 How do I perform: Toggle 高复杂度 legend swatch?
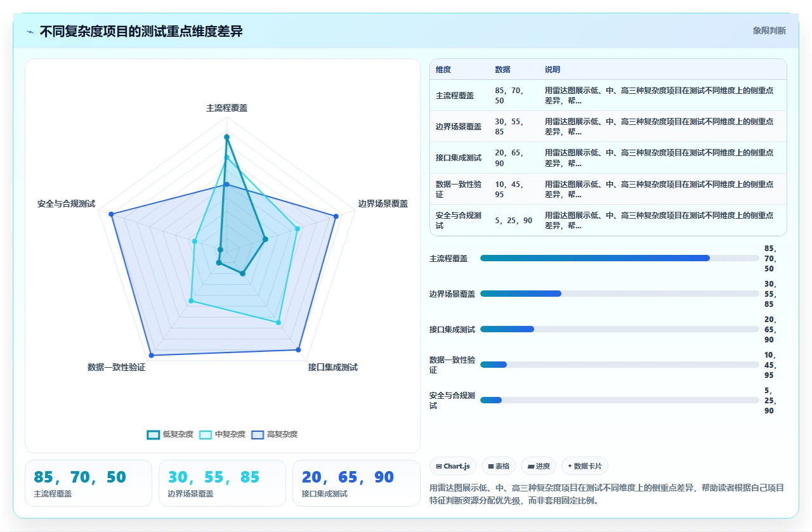pos(258,434)
